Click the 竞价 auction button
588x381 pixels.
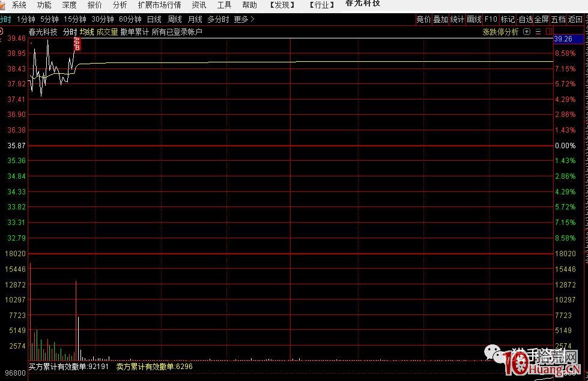(x=423, y=19)
